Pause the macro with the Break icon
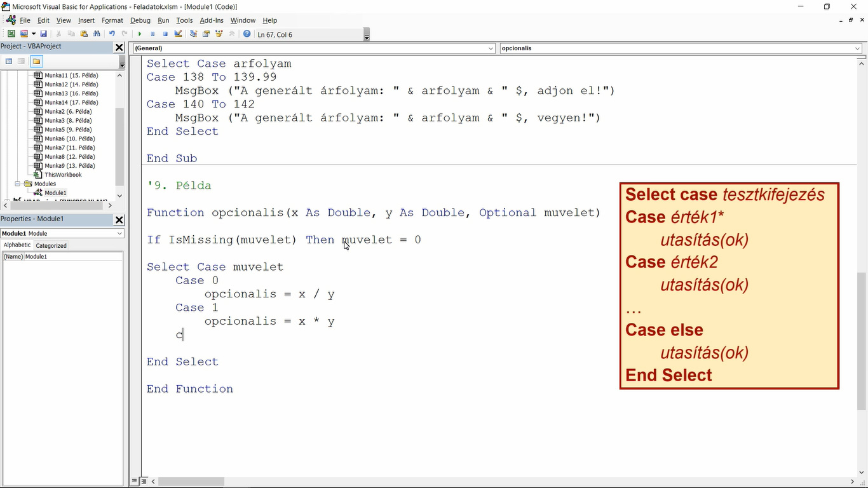Image resolution: width=868 pixels, height=488 pixels. (x=153, y=34)
